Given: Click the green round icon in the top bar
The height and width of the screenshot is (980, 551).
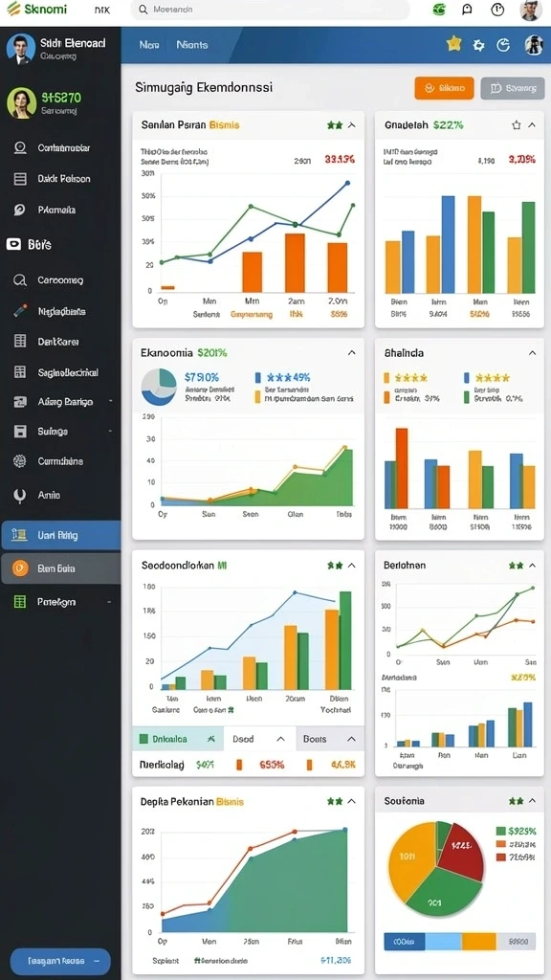Looking at the screenshot, I should pos(440,10).
